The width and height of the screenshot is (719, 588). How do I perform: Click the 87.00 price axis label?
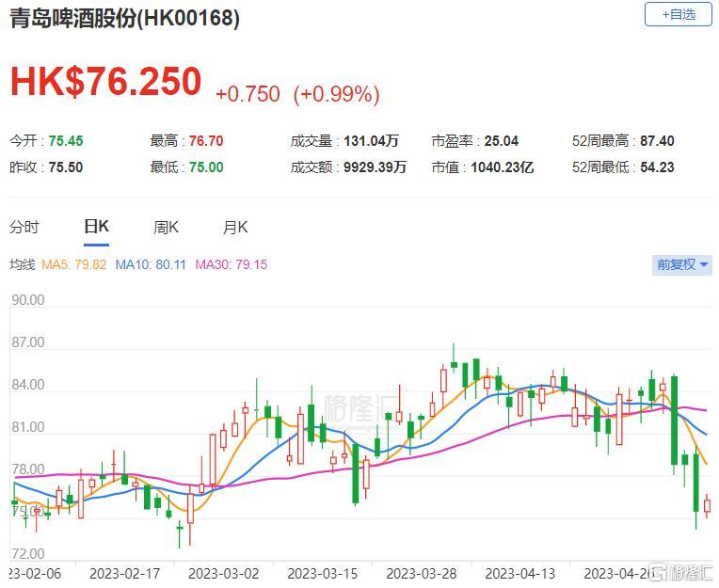tap(28, 342)
